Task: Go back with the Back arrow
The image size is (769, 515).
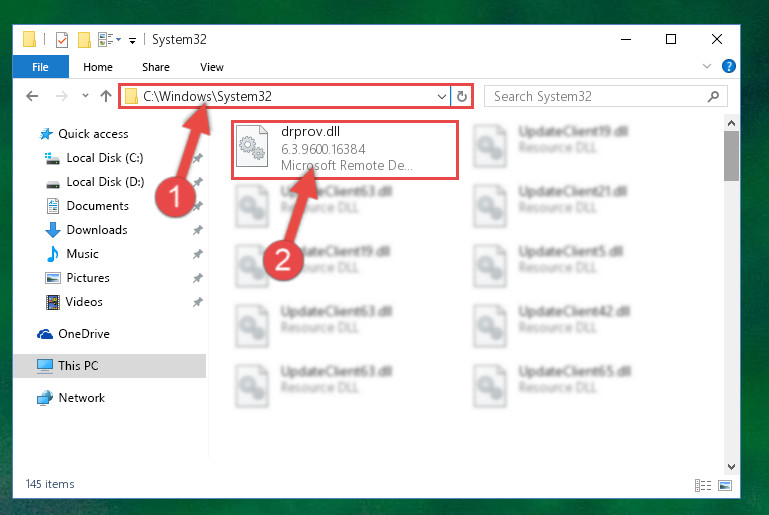Action: (x=32, y=96)
